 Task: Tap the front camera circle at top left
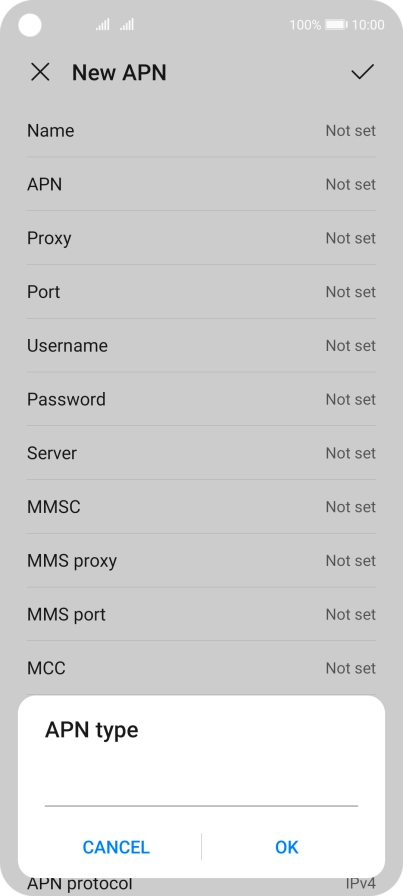point(30,25)
